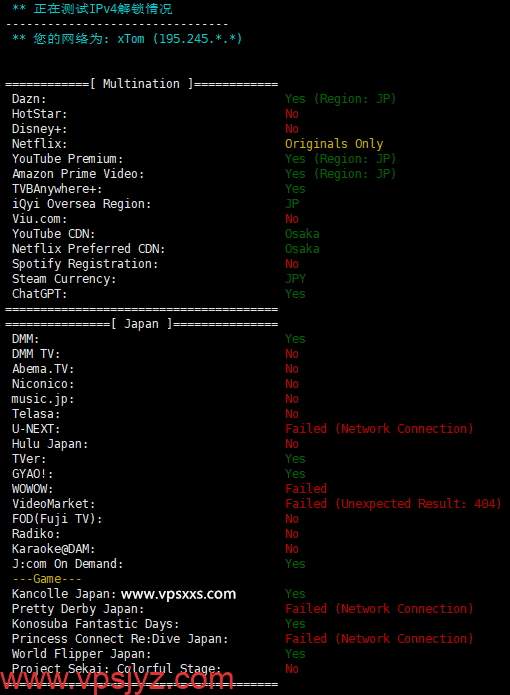
Task: Select the 'Abema.TV:' label
Action: click(43, 369)
